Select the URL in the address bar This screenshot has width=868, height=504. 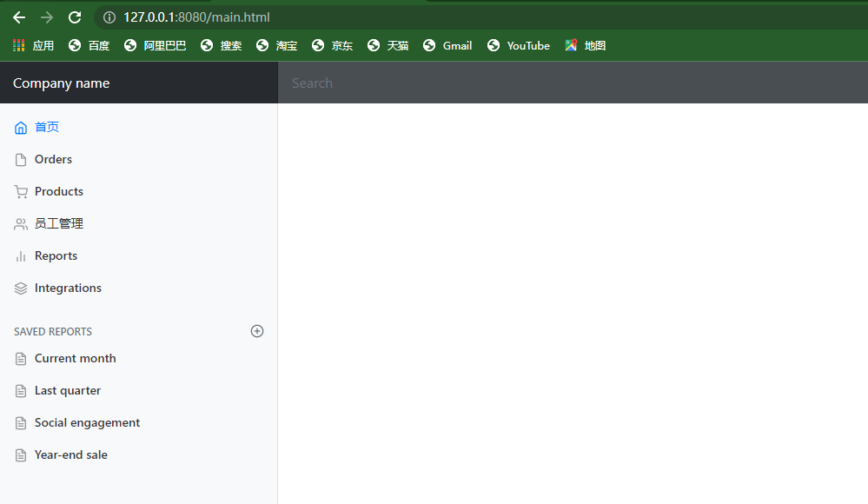196,17
